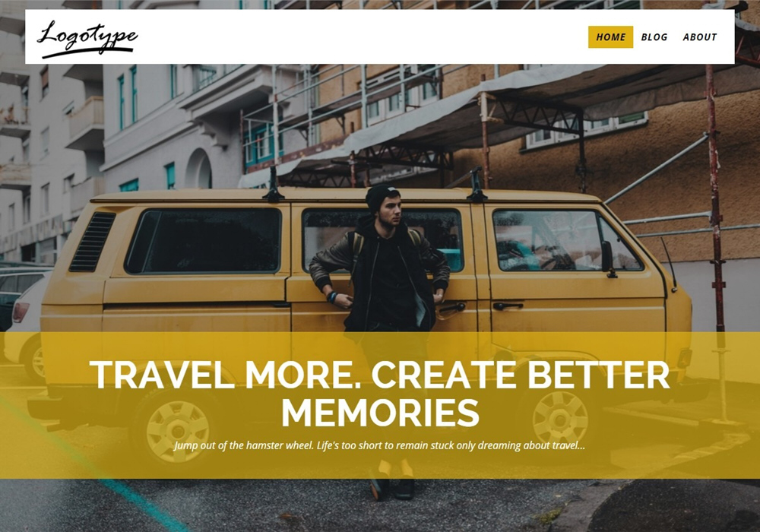Click the underline stroke beneath Logotype
Screen dimensions: 760x532
87,52
